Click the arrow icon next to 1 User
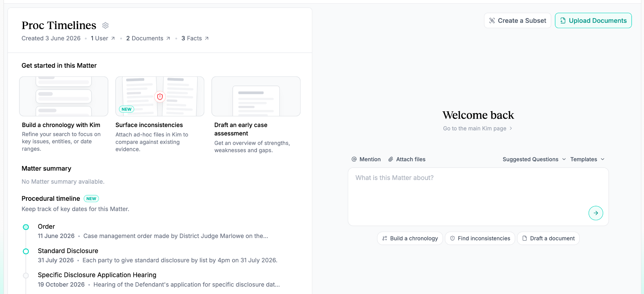The width and height of the screenshot is (644, 294). 113,39
